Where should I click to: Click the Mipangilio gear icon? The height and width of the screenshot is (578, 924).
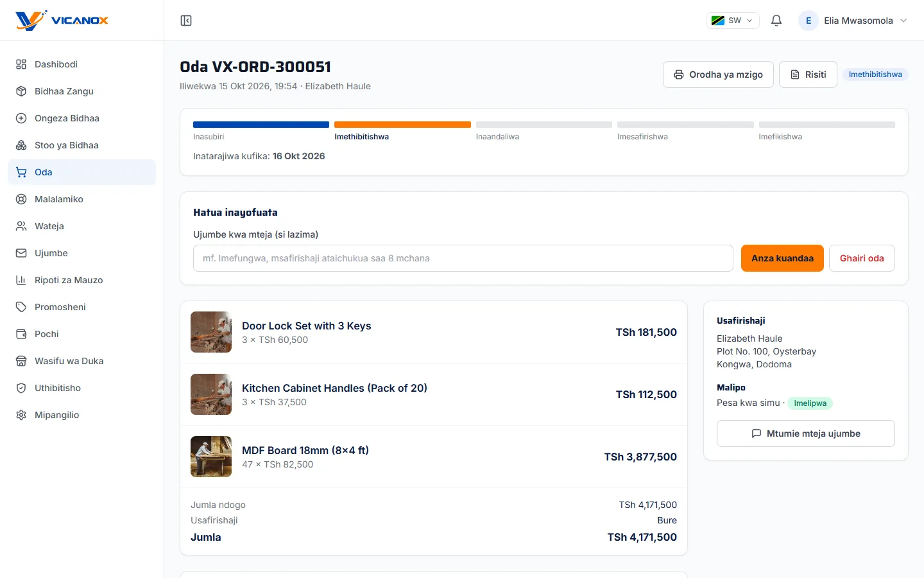click(21, 415)
